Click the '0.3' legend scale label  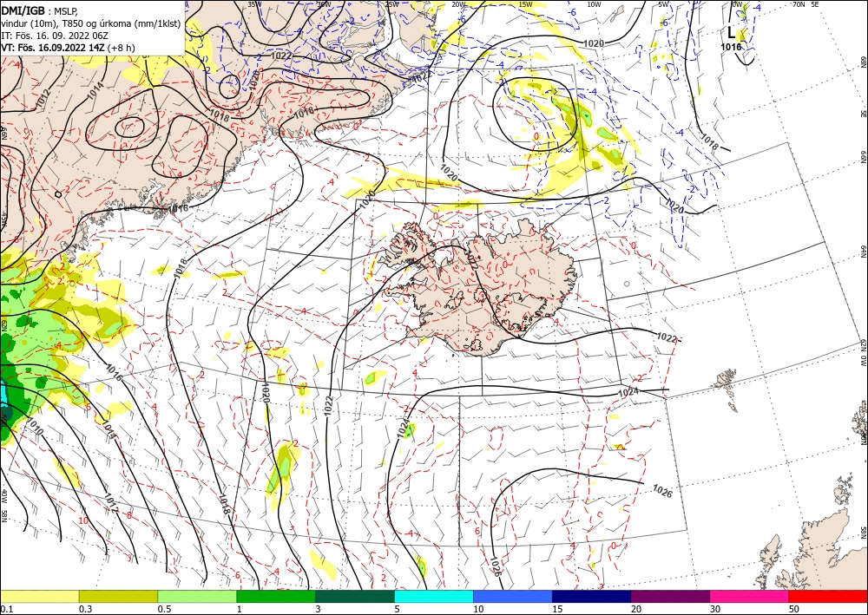click(x=85, y=609)
